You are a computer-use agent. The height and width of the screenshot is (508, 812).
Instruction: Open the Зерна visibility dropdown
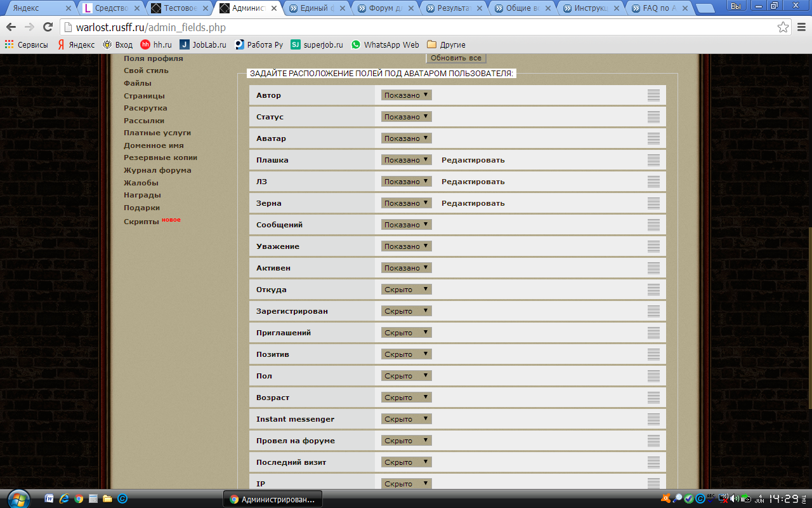point(406,203)
